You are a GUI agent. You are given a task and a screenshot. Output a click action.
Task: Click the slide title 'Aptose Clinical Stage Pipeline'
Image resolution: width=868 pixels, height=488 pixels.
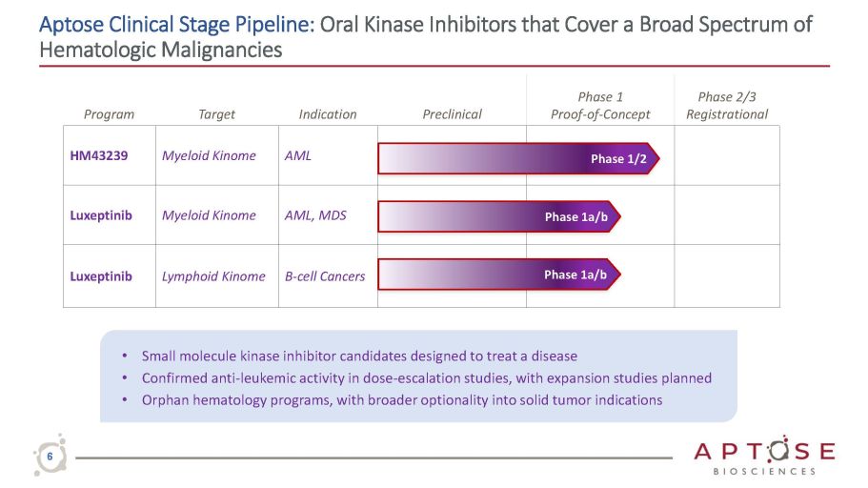pos(176,24)
